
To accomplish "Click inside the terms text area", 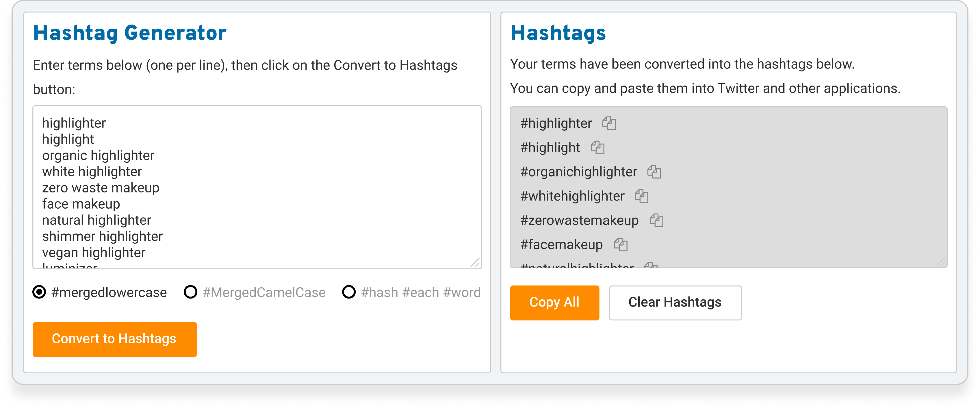I will point(257,187).
